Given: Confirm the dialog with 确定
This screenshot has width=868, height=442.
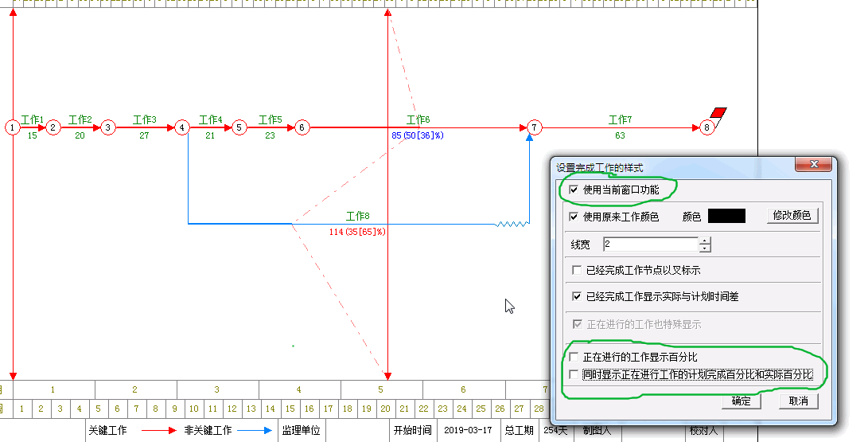Looking at the screenshot, I should click(741, 401).
